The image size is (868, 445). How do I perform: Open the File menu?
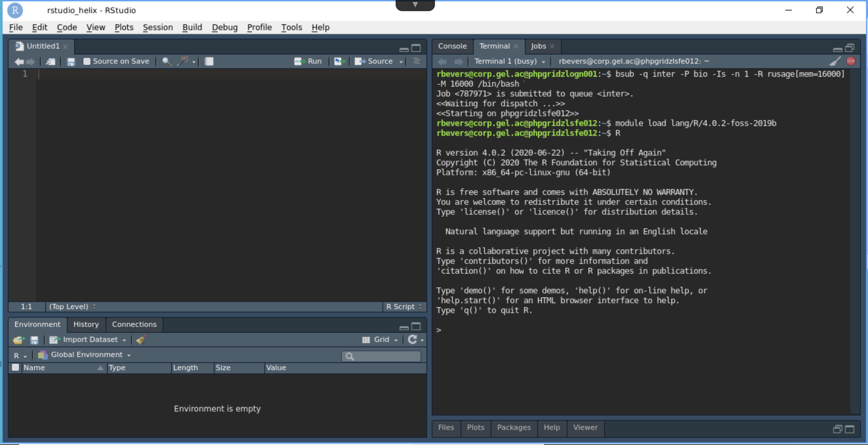16,27
